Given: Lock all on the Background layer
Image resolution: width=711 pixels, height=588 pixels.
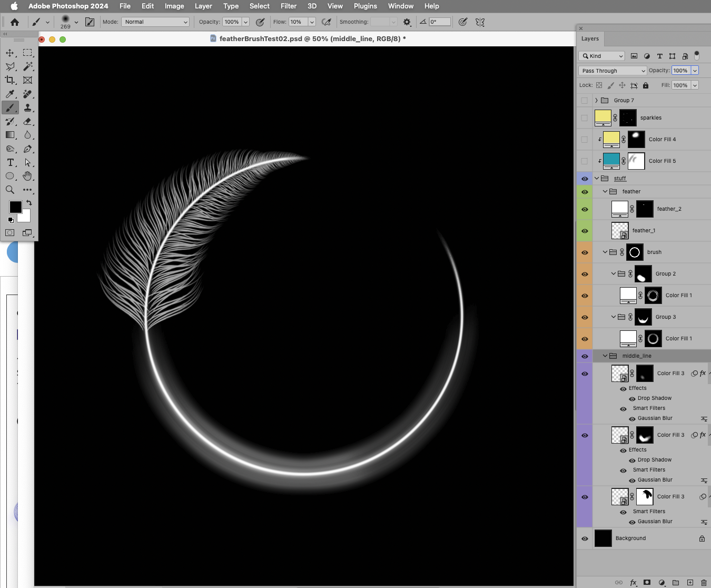Looking at the screenshot, I should 701,538.
